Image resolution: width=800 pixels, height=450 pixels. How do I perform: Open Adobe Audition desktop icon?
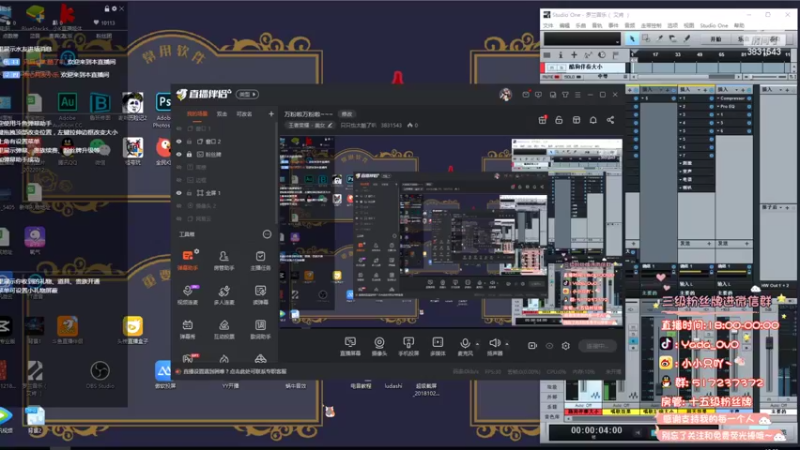(x=67, y=105)
